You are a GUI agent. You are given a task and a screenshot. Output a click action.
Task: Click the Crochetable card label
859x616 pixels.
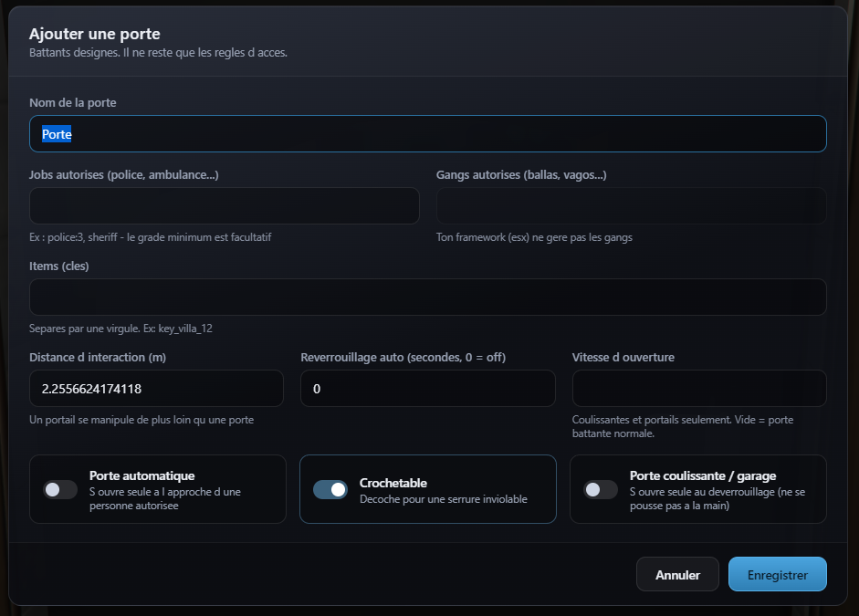(x=393, y=483)
